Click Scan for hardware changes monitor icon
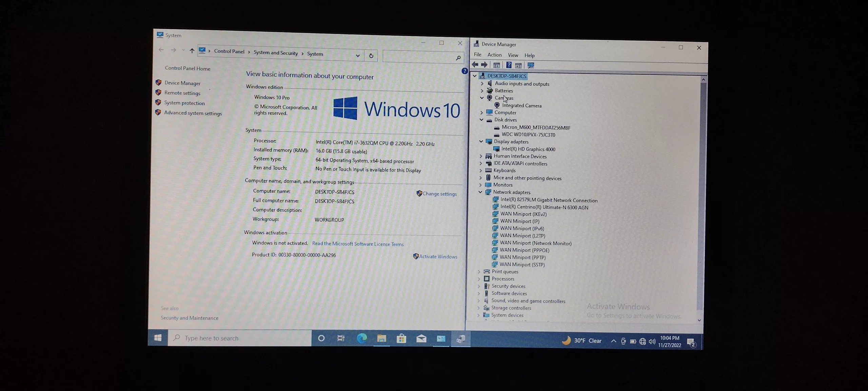868x391 pixels. pos(531,65)
